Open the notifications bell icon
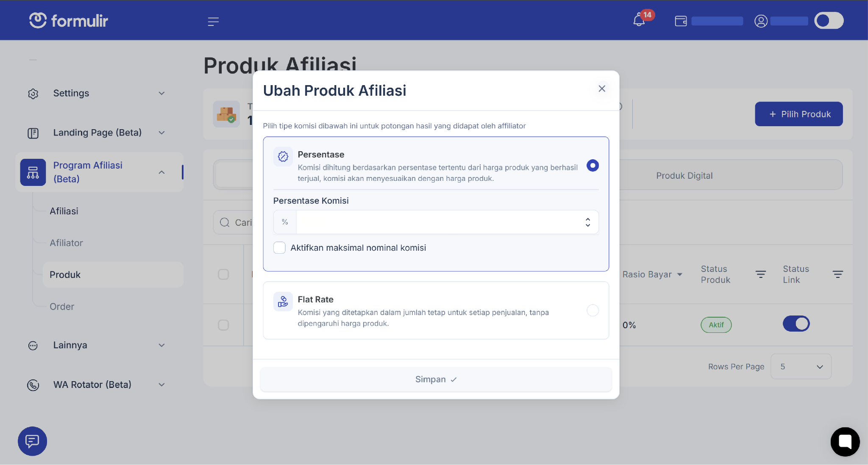 coord(639,20)
